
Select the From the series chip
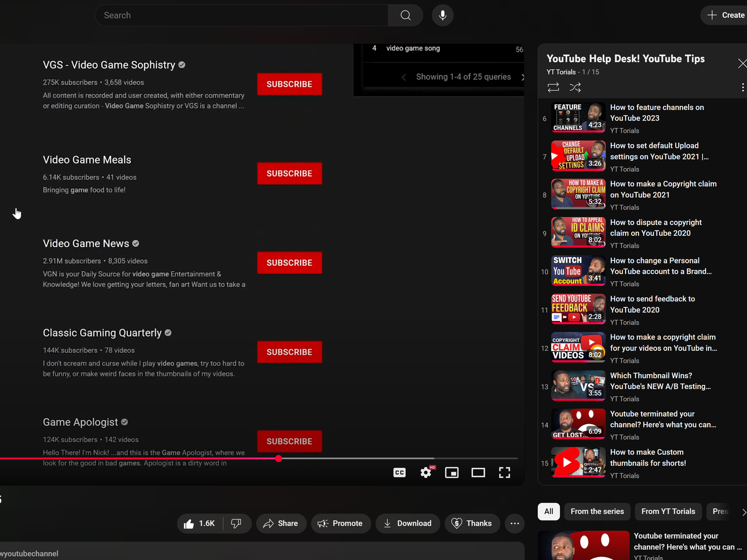597,511
